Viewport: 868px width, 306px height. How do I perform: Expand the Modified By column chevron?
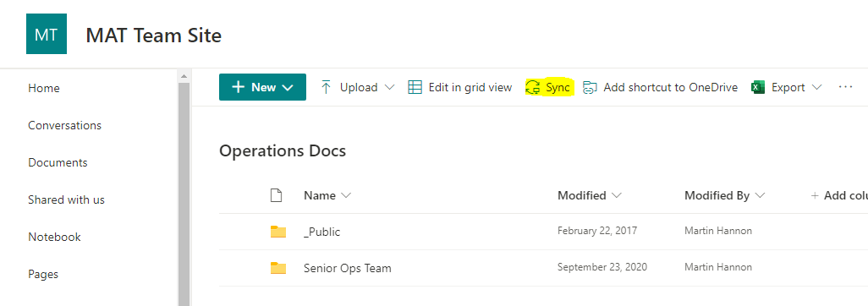[x=760, y=195]
